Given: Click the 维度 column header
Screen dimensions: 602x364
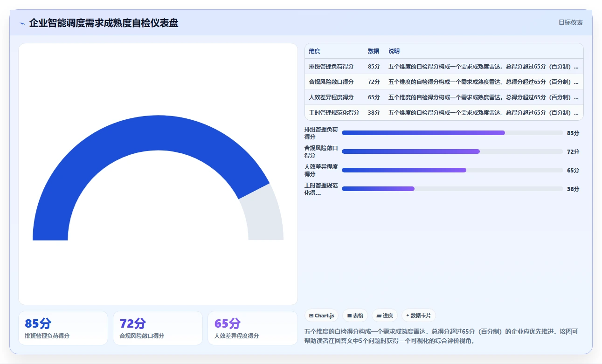Looking at the screenshot, I should 314,51.
